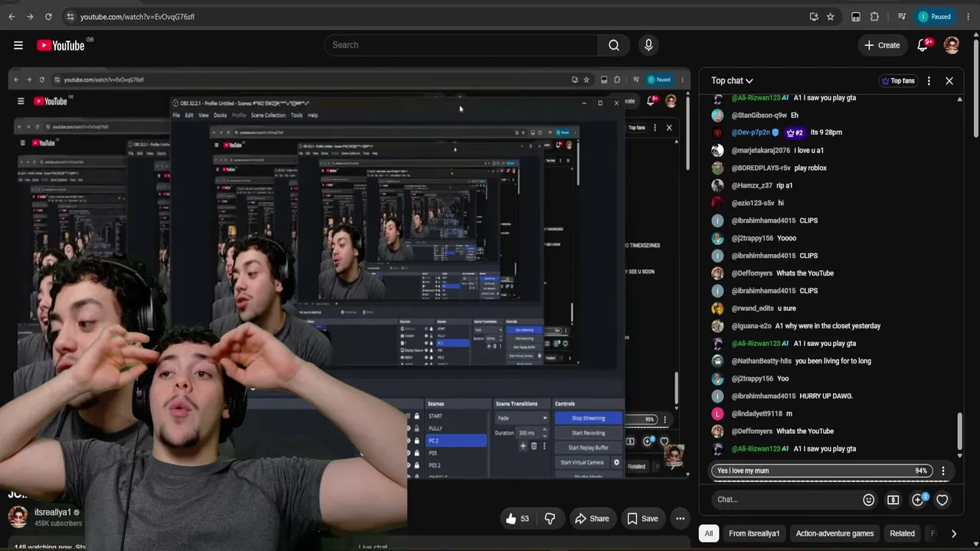Go to YouTube home via the main logo
Viewport: 980px width, 551px height.
(60, 45)
